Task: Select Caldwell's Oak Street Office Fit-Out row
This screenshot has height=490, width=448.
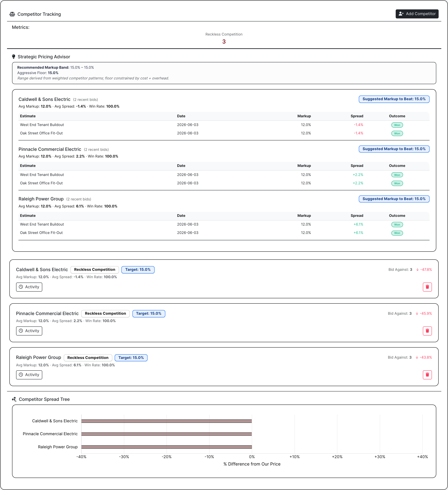Action: click(224, 133)
